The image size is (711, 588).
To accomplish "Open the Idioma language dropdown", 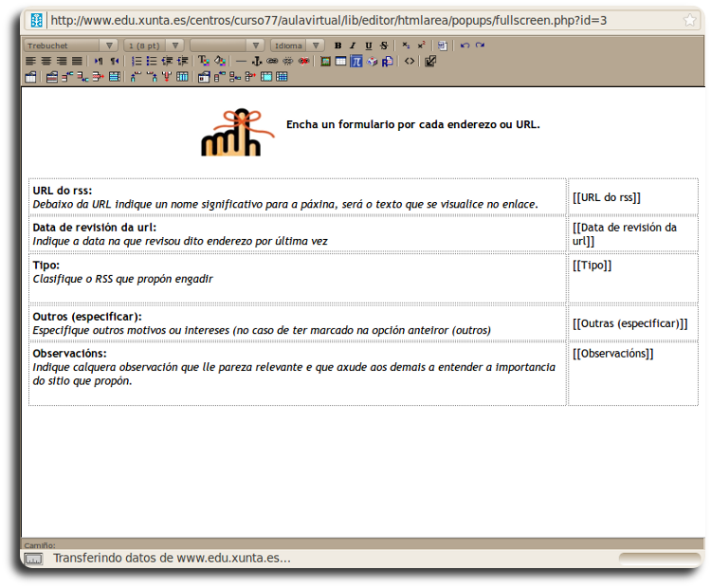I will click(x=297, y=46).
